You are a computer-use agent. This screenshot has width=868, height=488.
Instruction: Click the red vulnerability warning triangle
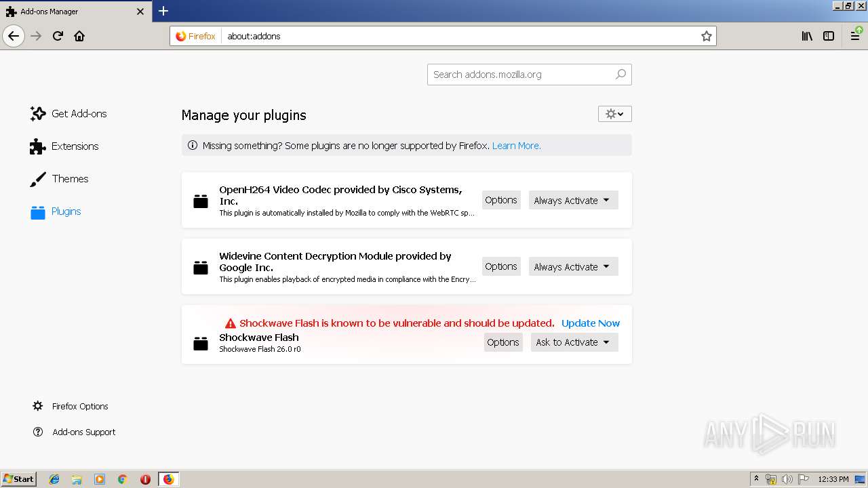tap(231, 323)
